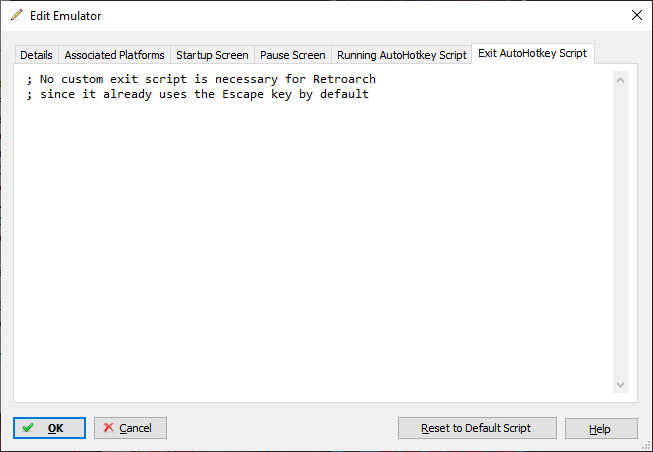The height and width of the screenshot is (452, 653).
Task: Show the Running AutoHotkey Script tab
Action: pos(402,55)
